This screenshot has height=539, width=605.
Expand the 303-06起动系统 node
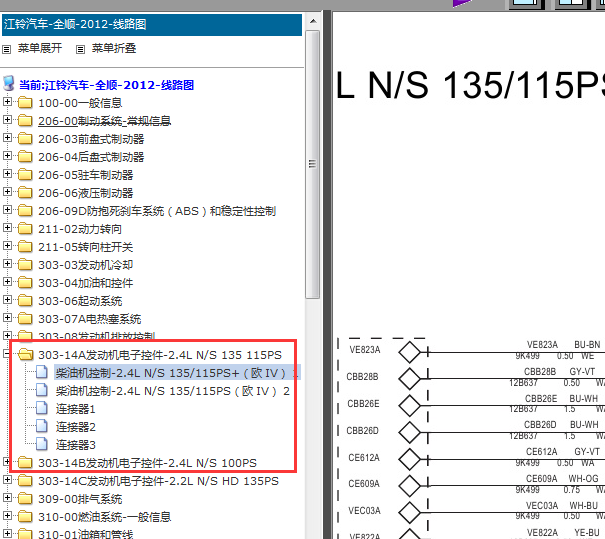click(x=7, y=299)
